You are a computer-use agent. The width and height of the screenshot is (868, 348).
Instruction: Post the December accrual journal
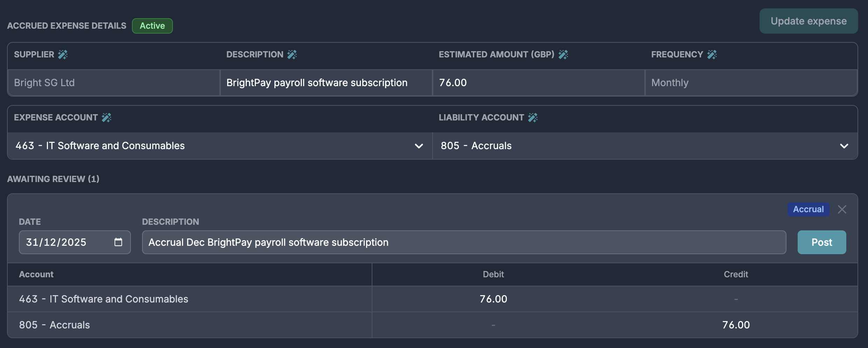point(822,242)
